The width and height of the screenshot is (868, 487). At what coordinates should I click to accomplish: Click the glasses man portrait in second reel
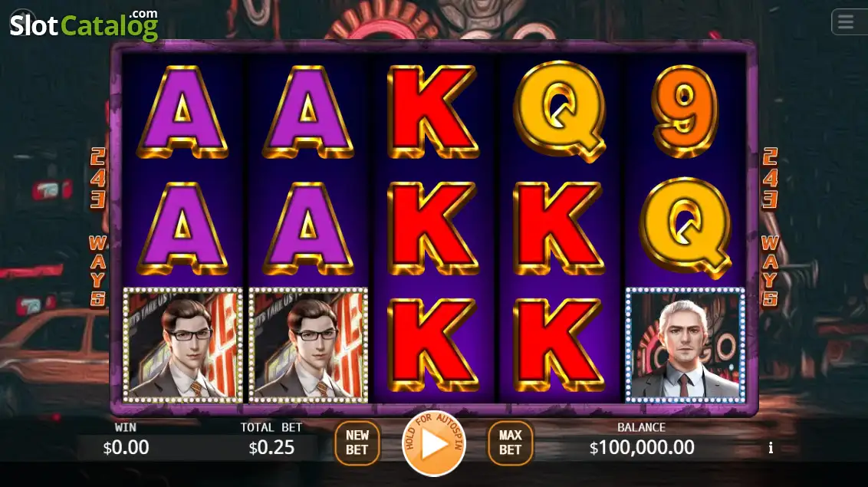[308, 345]
